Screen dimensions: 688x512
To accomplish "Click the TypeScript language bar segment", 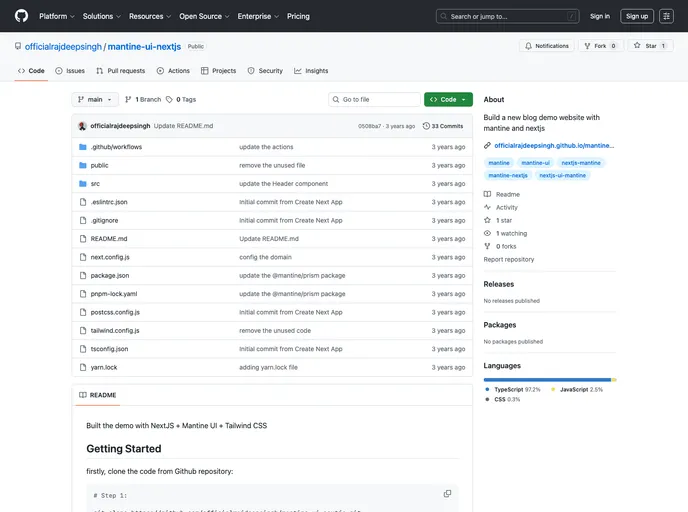I will pos(546,380).
